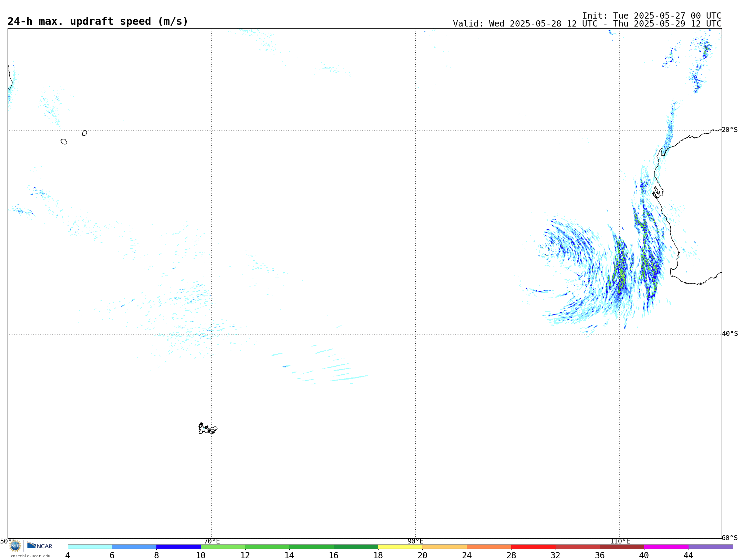Pick the 14–16 m/s green swatch
Screen dimensions: 744x560
click(312, 547)
